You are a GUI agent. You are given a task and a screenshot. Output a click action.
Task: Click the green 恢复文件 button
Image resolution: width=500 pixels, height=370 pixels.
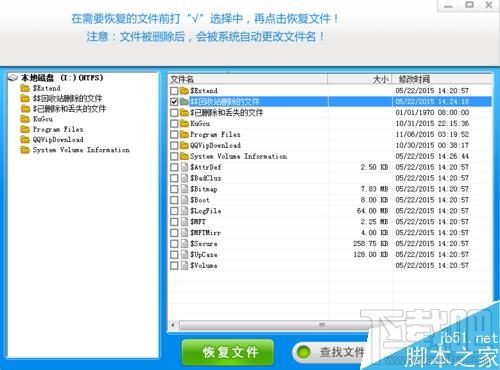pos(228,352)
